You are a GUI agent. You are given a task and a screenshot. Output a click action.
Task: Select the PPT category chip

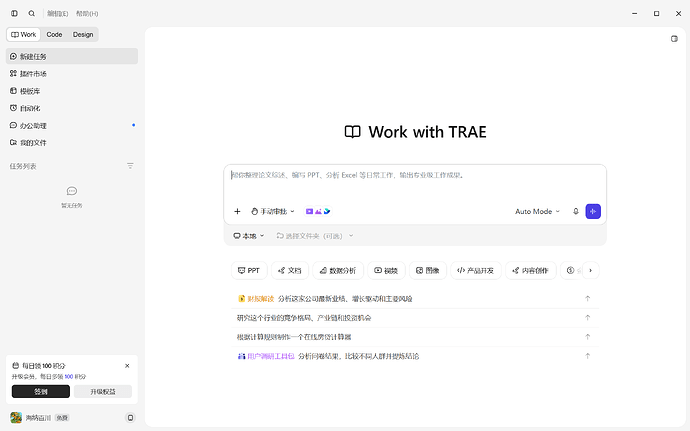249,270
